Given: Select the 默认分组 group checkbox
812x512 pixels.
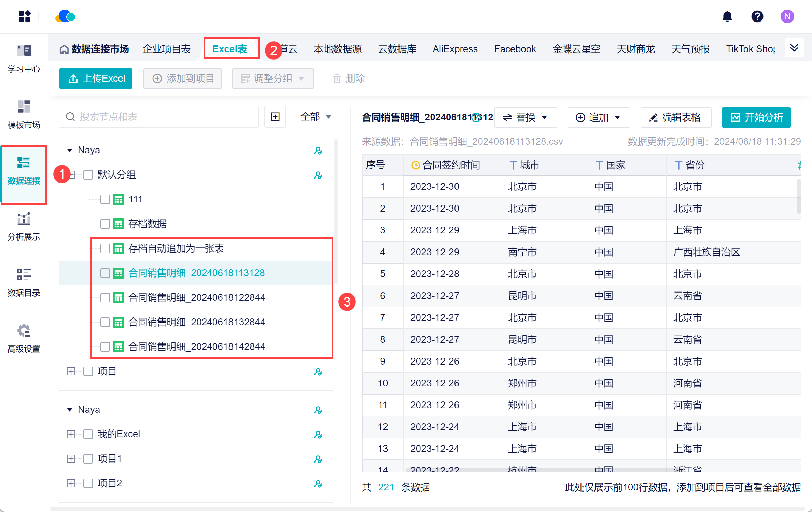Looking at the screenshot, I should 88,174.
